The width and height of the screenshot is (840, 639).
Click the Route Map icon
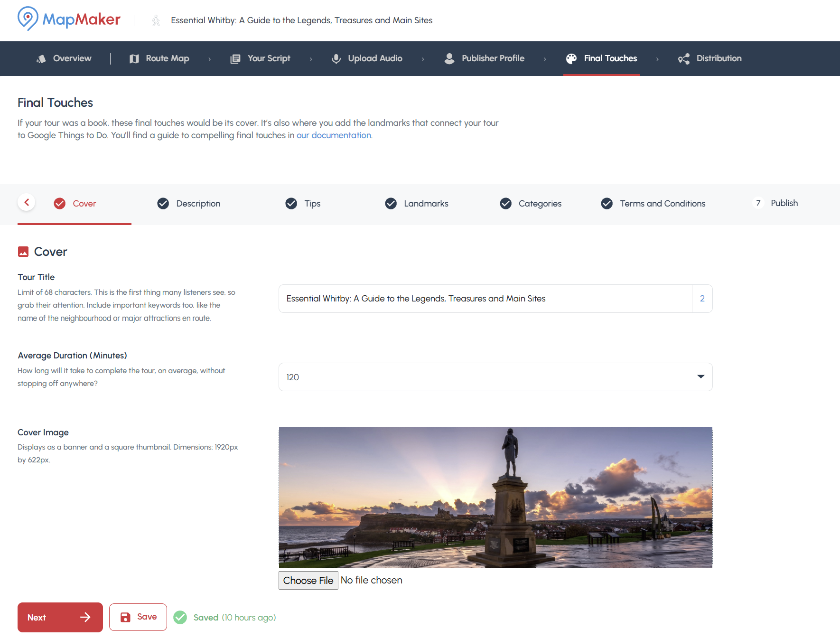click(x=134, y=58)
